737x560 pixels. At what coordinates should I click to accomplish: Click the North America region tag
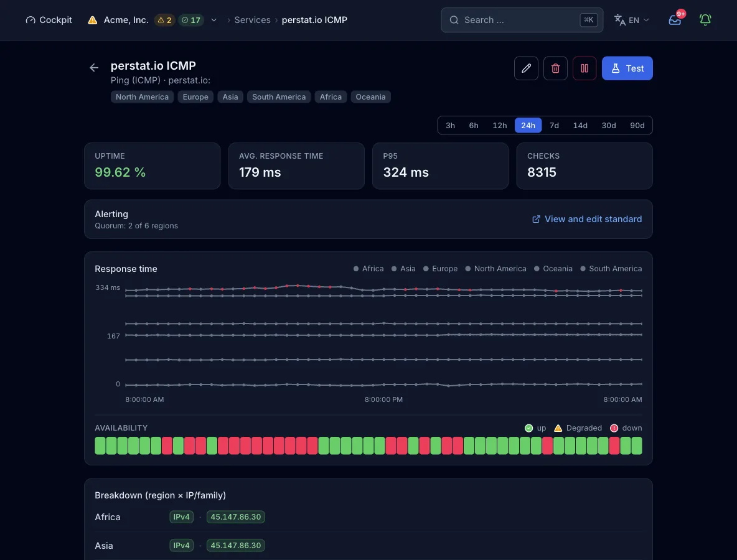click(x=142, y=97)
